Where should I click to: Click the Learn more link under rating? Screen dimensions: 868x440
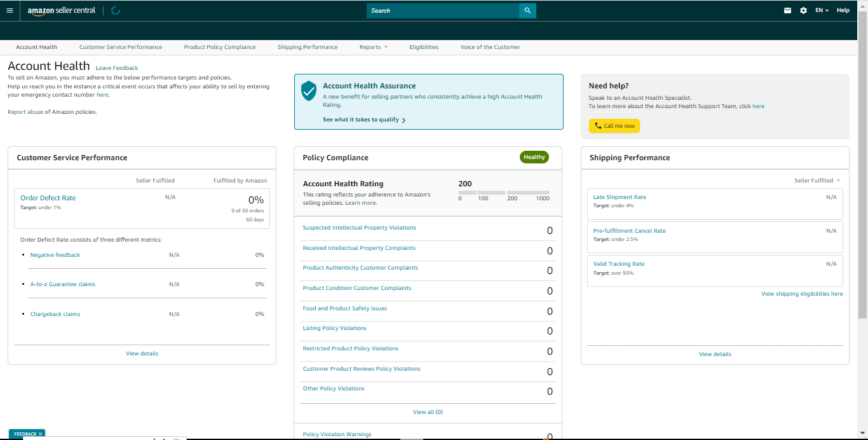pos(360,203)
